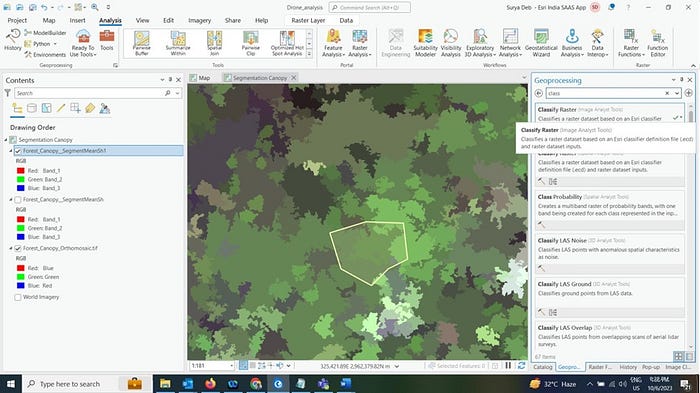Click Green swatch of Orthomosaic layer
The image size is (700, 393).
[21, 277]
